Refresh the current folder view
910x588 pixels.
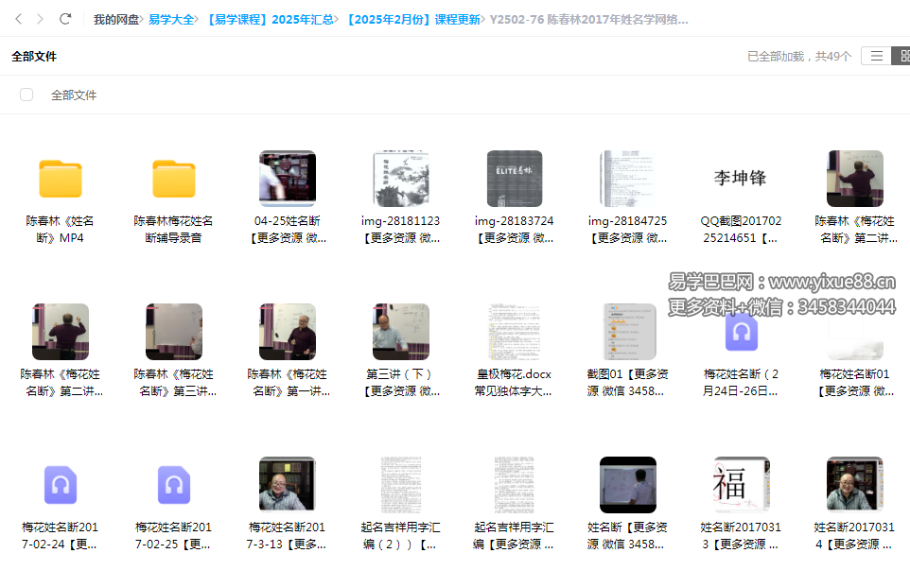(64, 18)
